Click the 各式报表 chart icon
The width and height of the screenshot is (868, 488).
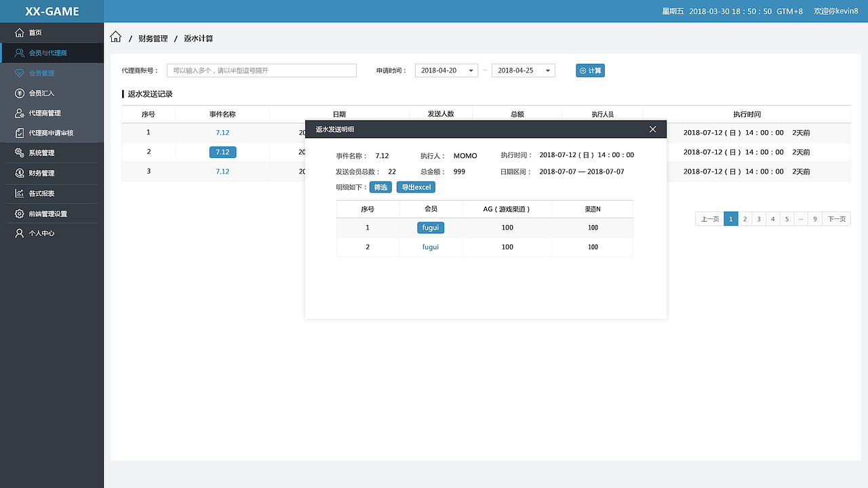point(19,194)
